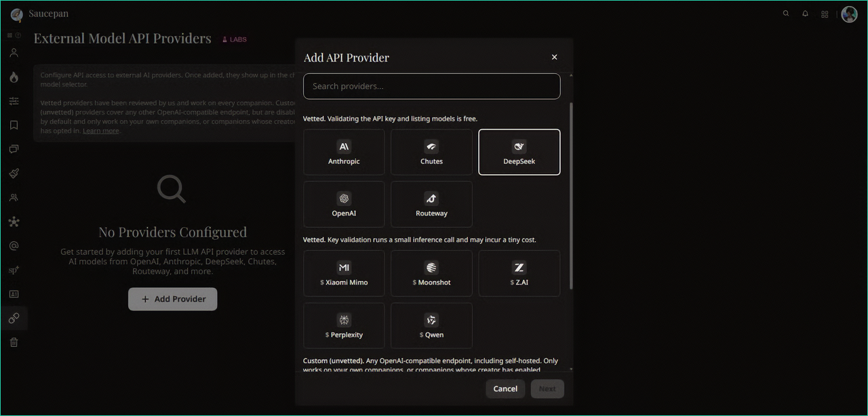Open the network nodes icon in the sidebar

[14, 222]
